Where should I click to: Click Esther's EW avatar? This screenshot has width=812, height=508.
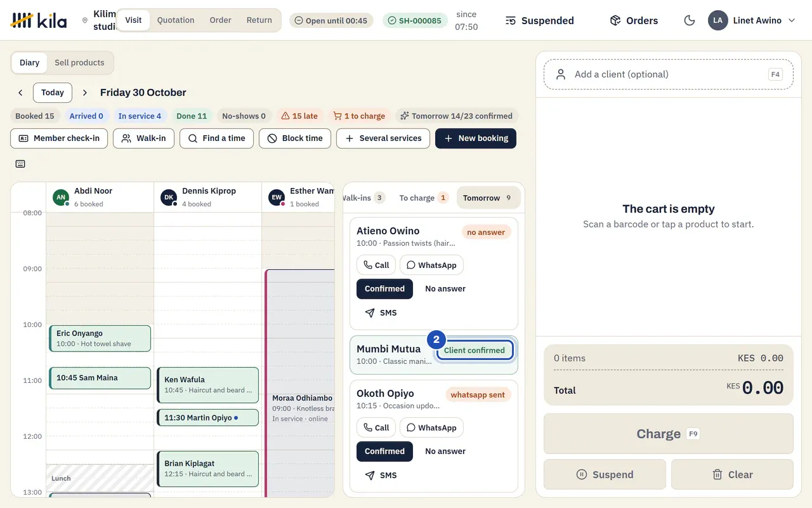[x=277, y=197]
